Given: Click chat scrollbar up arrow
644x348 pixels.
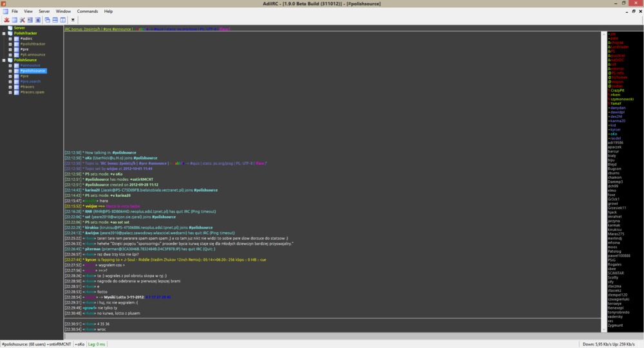Looking at the screenshot, I should tap(603, 35).
